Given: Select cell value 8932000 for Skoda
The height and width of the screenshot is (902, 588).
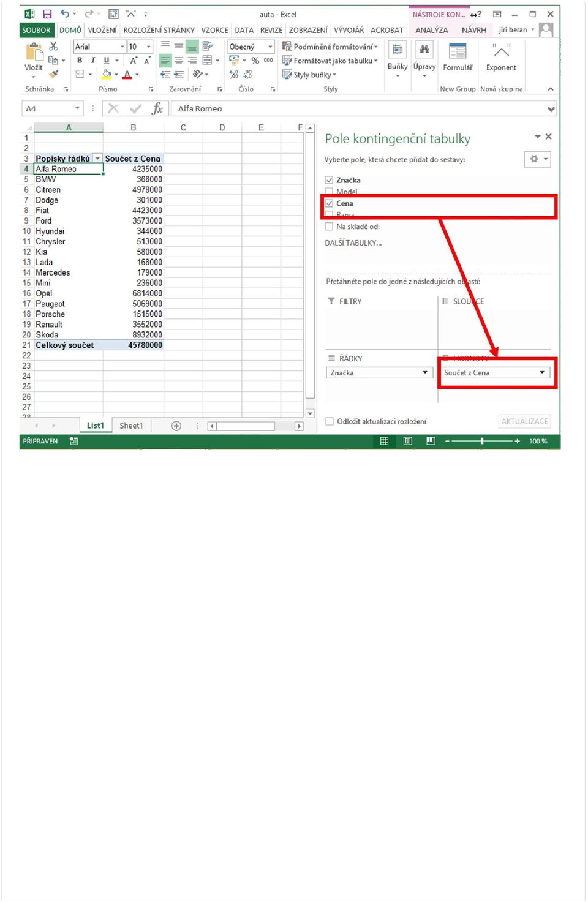Looking at the screenshot, I should pyautogui.click(x=134, y=335).
